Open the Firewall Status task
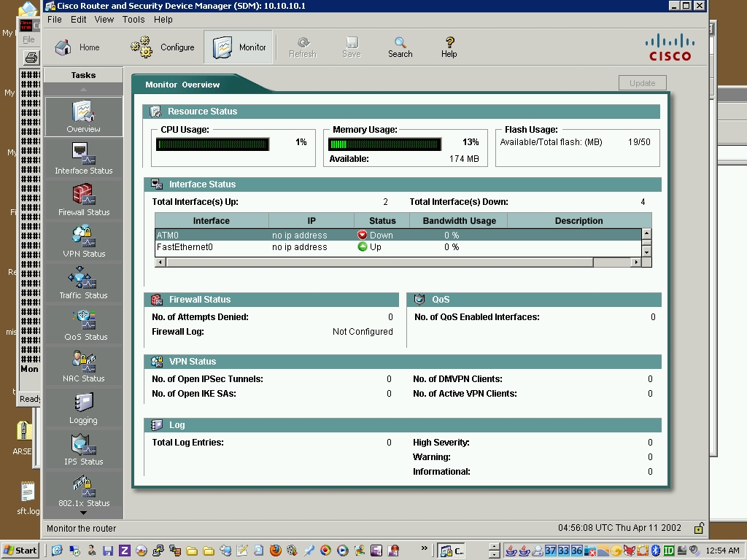Screen dimensions: 747x560 [83, 200]
